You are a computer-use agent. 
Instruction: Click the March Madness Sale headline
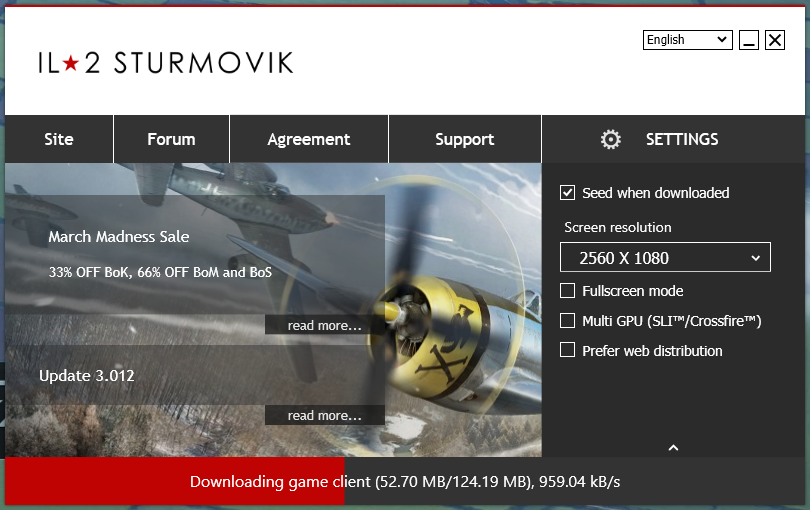(x=119, y=237)
